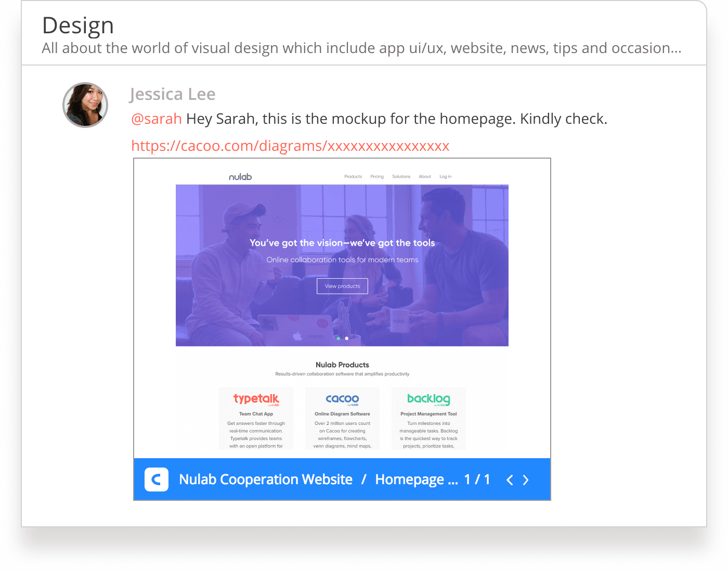Image resolution: width=728 pixels, height=570 pixels.
Task: Click the Nulab Products heading
Action: tap(342, 365)
